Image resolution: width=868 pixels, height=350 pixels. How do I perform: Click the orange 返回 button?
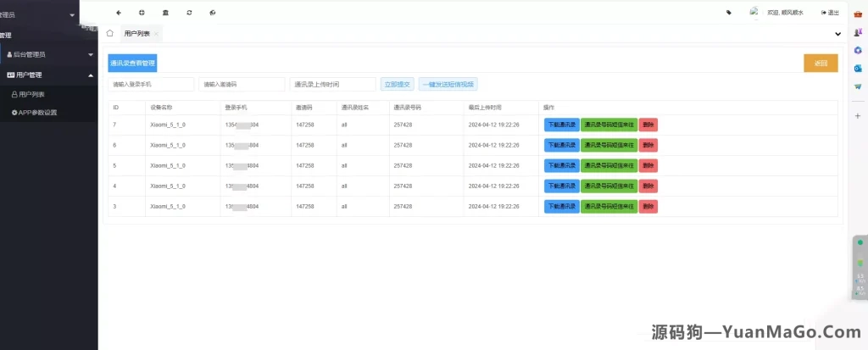[820, 64]
